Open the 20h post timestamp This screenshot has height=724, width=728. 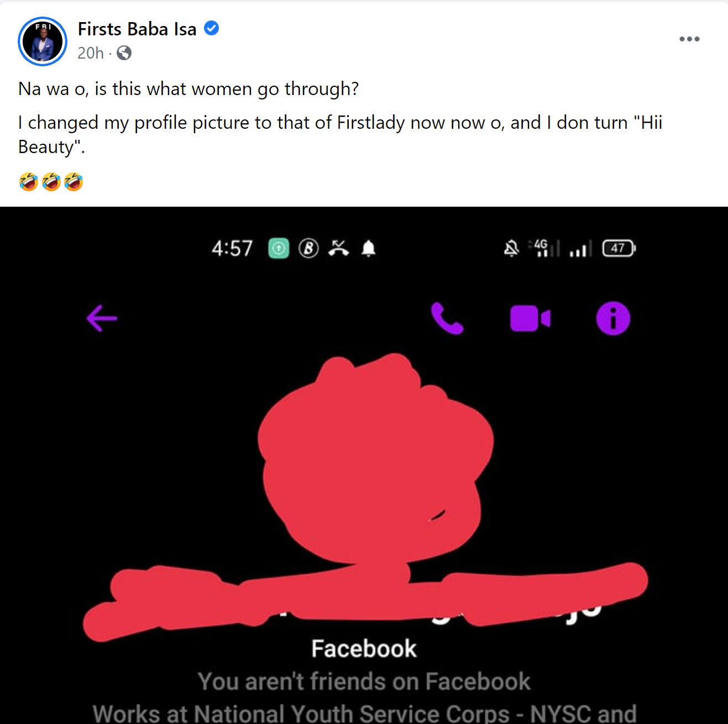coord(91,53)
